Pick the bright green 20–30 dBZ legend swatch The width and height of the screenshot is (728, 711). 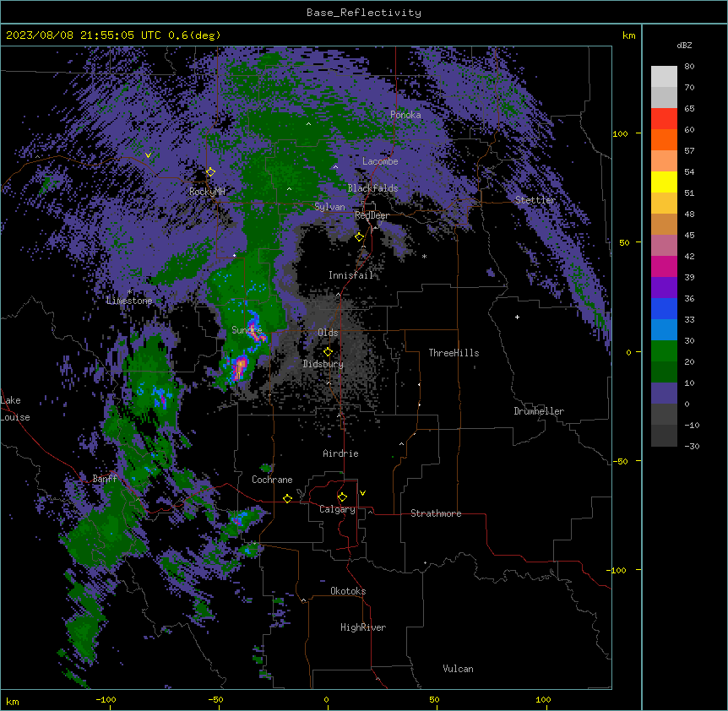pos(664,351)
